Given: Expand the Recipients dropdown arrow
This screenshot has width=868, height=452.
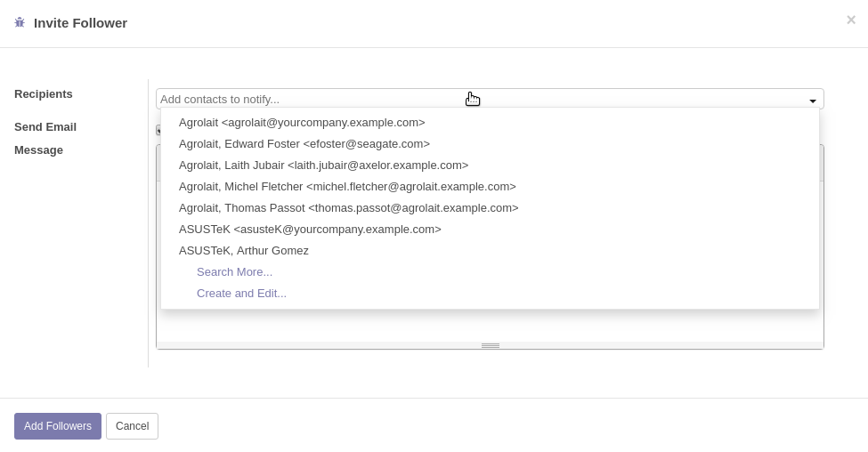Looking at the screenshot, I should (x=813, y=101).
